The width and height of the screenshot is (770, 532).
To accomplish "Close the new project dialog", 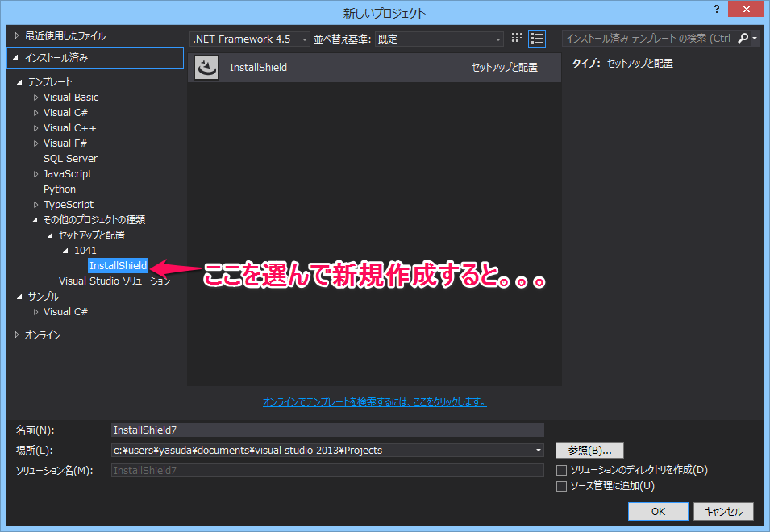I will (746, 10).
